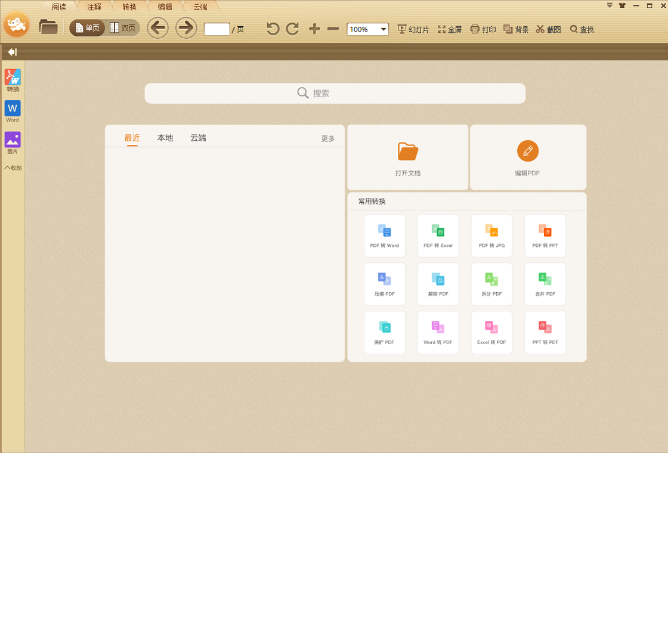Go to next page arrow

pos(186,28)
